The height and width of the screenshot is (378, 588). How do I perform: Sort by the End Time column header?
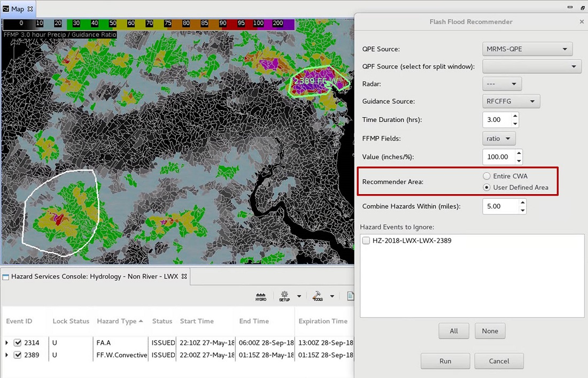point(254,321)
